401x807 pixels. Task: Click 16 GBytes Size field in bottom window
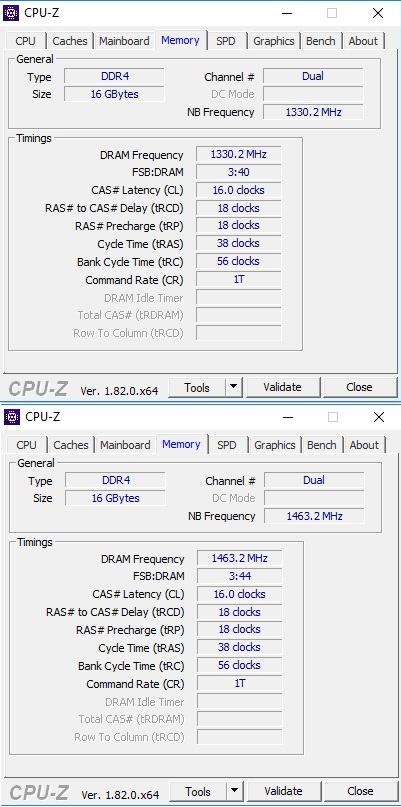click(x=115, y=498)
